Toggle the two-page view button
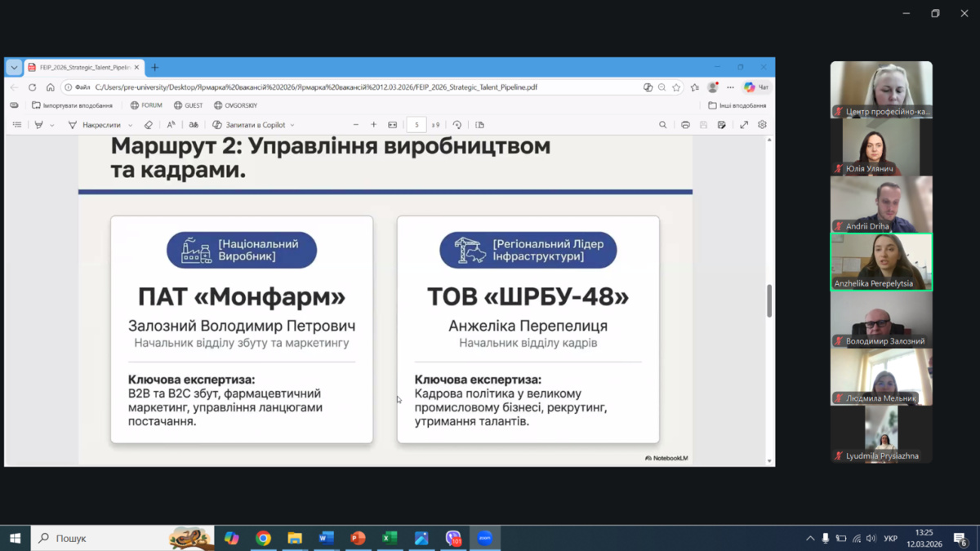 point(479,125)
